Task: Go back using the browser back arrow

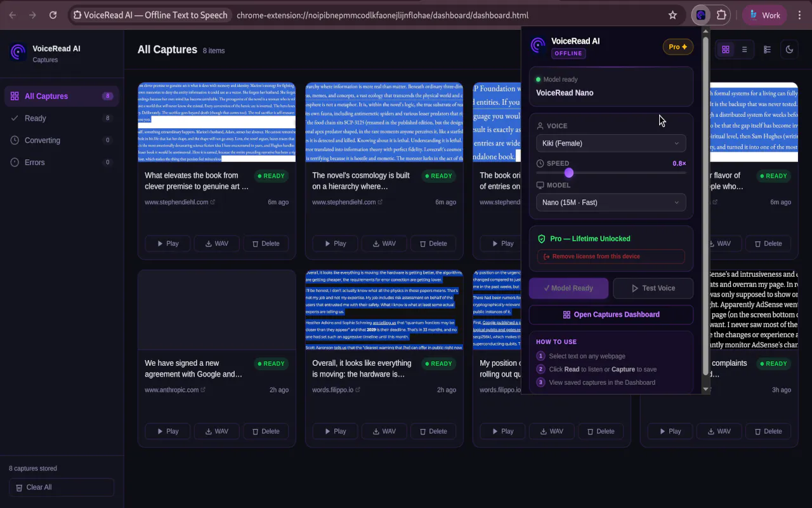Action: click(x=13, y=15)
